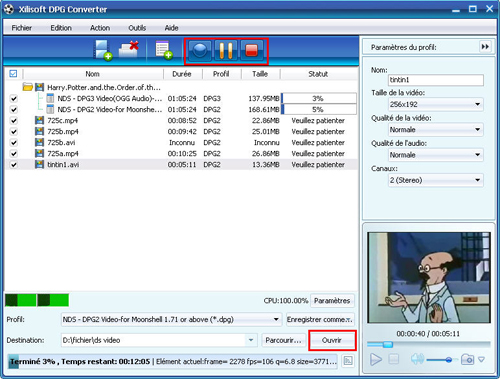Click the file icon for 725c.mp4
This screenshot has height=379, width=500.
point(39,120)
